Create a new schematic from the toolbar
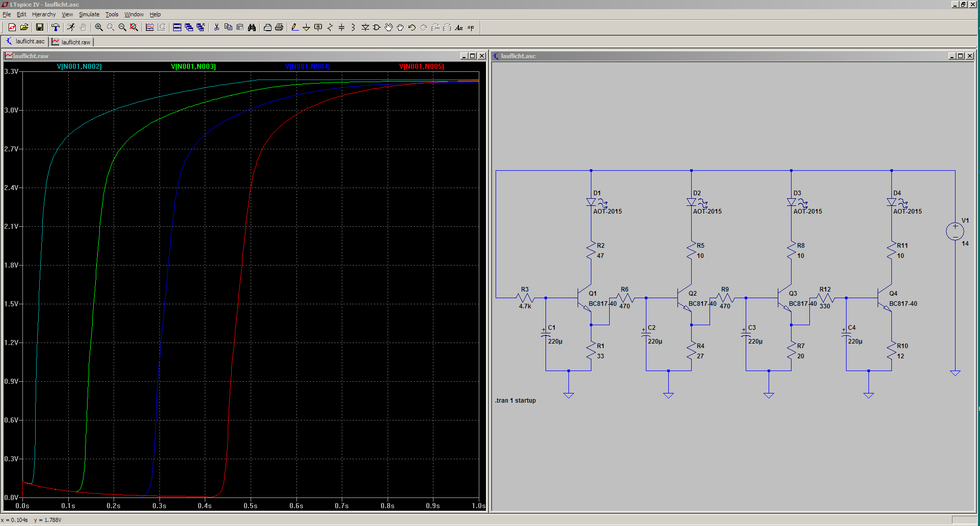This screenshot has width=980, height=526. (x=12, y=28)
